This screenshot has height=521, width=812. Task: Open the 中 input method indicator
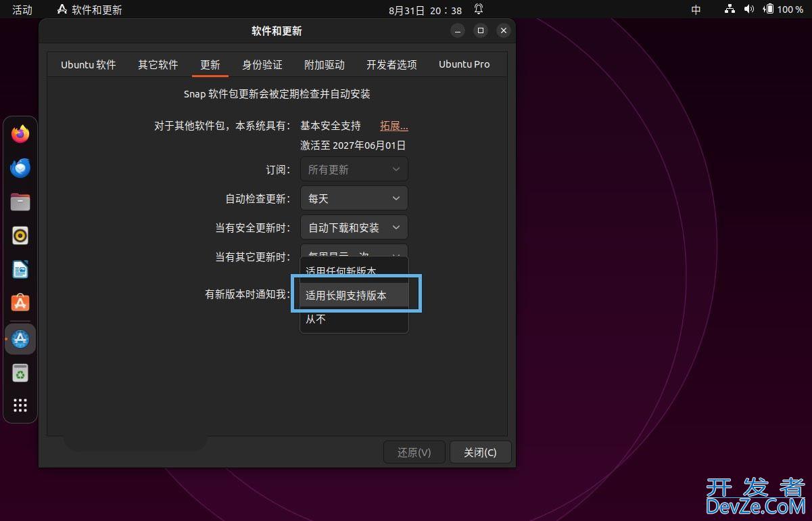pos(696,9)
